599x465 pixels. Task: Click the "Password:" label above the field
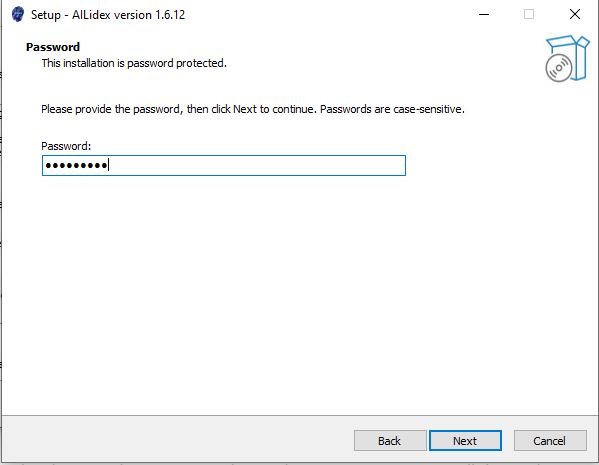66,146
